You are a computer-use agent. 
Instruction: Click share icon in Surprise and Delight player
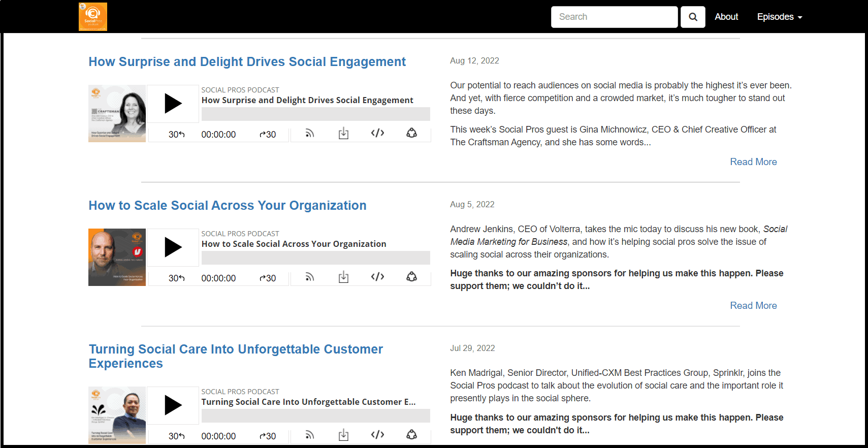412,133
